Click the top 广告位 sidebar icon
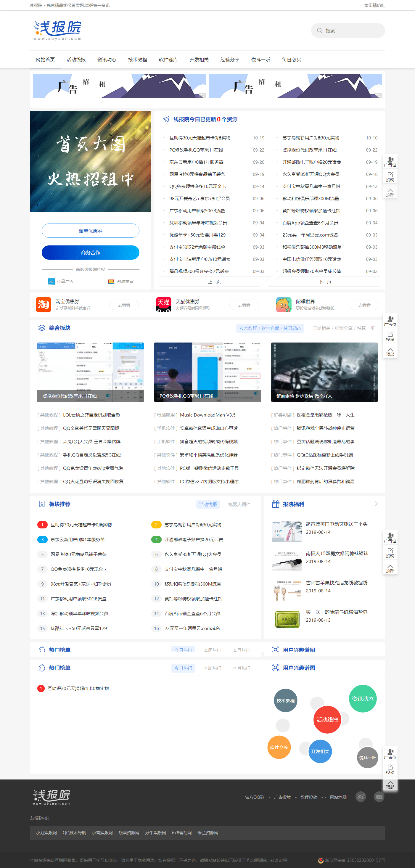 pos(390,161)
